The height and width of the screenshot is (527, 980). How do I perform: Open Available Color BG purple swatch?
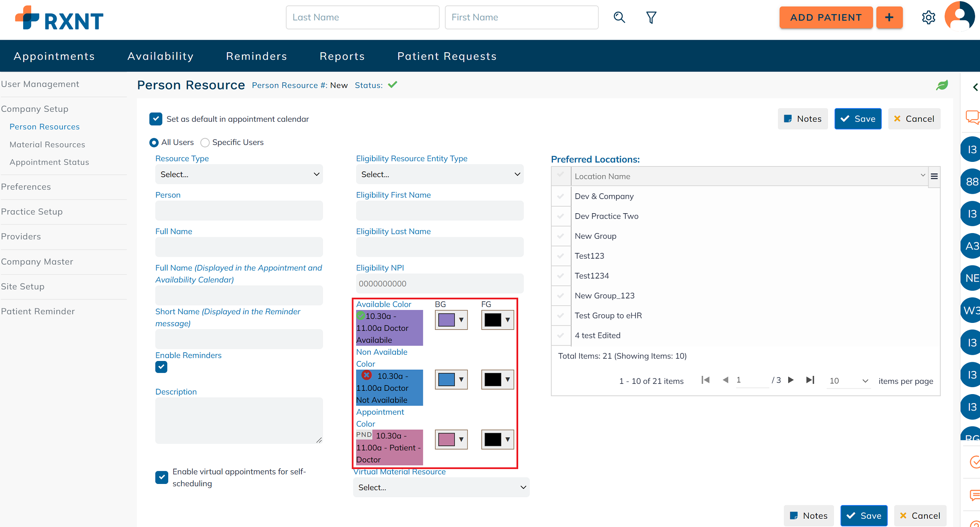[x=451, y=320]
